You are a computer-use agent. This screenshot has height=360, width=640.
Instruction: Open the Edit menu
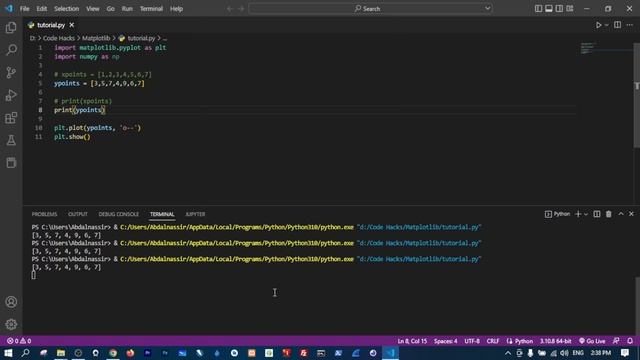click(x=42, y=9)
